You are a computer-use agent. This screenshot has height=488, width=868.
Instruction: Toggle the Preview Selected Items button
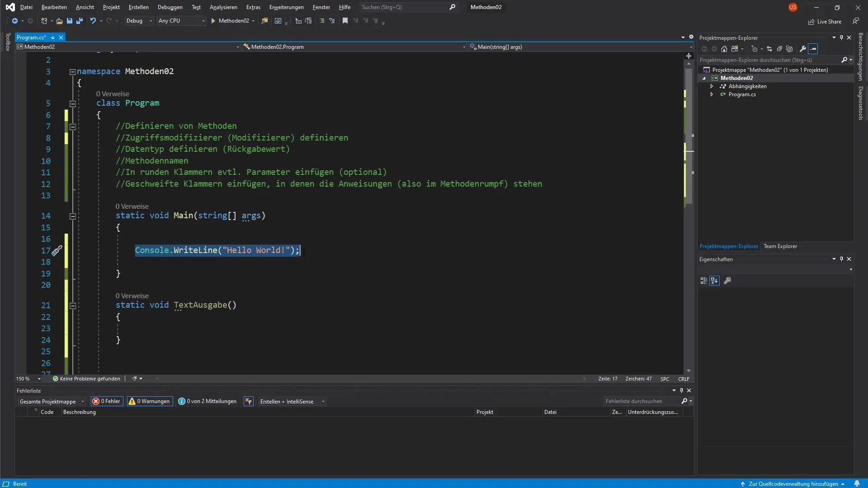click(x=813, y=49)
